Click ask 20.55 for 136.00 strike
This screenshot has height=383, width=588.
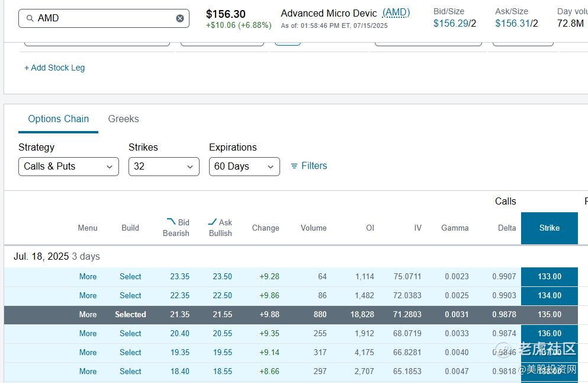point(223,333)
